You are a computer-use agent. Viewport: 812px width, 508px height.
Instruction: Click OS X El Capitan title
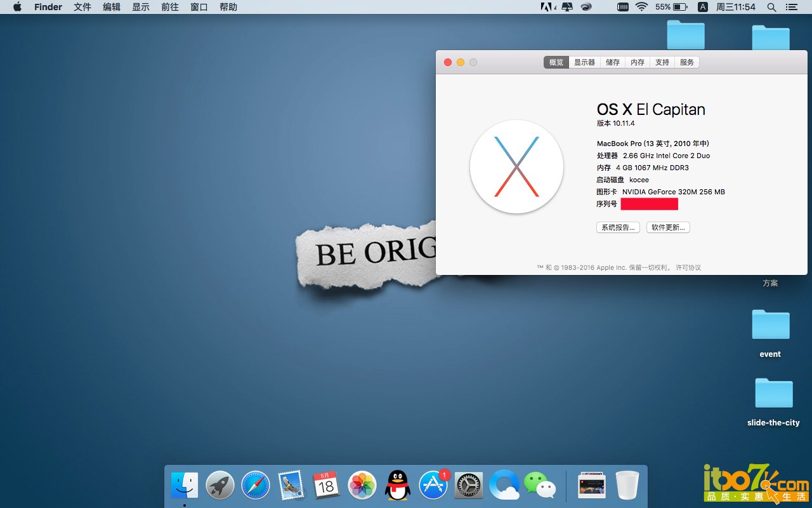pyautogui.click(x=651, y=109)
